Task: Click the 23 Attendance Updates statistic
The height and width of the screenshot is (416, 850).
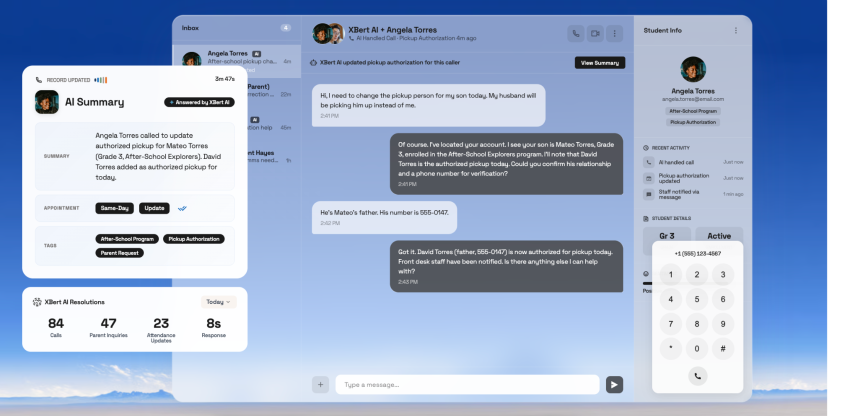Action: click(161, 330)
